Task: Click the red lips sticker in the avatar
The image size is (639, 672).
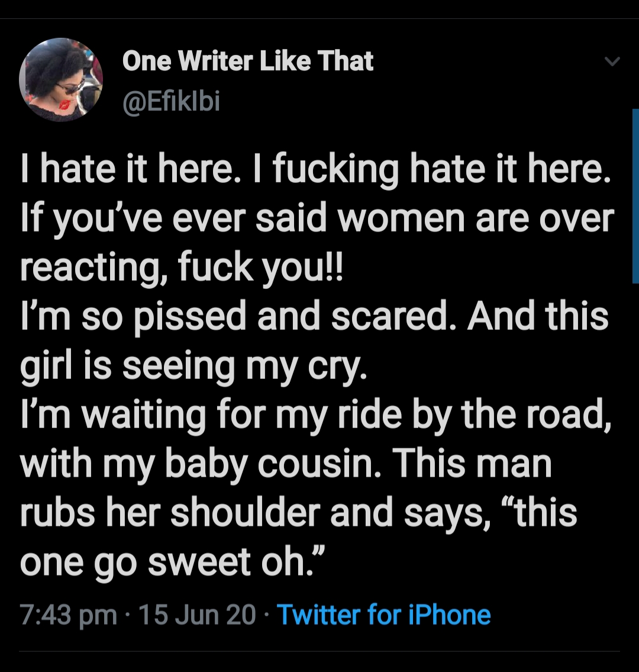Action: (66, 104)
